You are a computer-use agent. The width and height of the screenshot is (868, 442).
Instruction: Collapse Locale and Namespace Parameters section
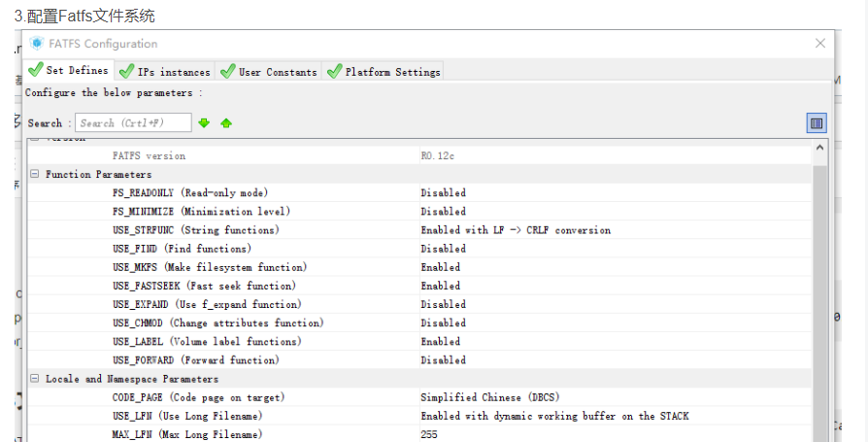point(34,379)
